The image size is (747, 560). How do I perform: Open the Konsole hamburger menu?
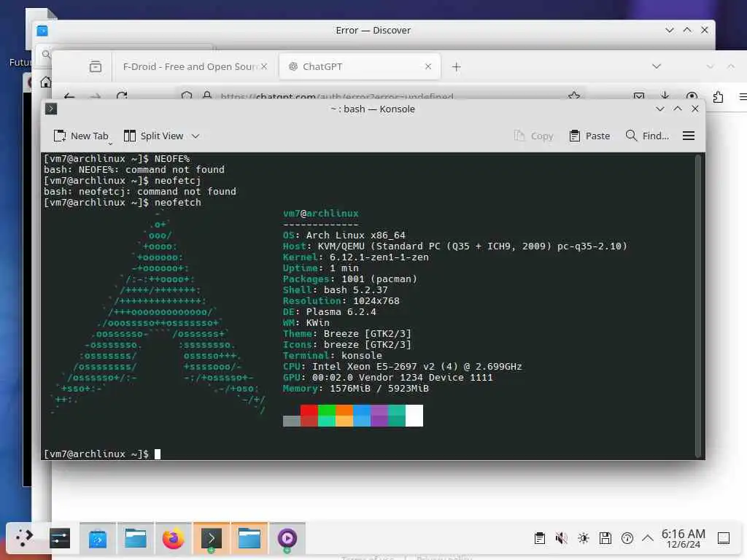point(689,136)
